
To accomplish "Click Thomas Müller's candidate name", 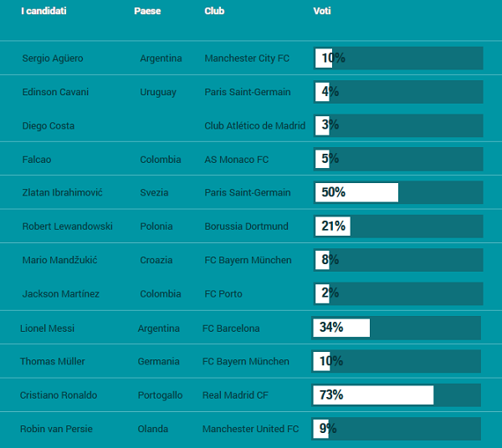I will coord(53,362).
